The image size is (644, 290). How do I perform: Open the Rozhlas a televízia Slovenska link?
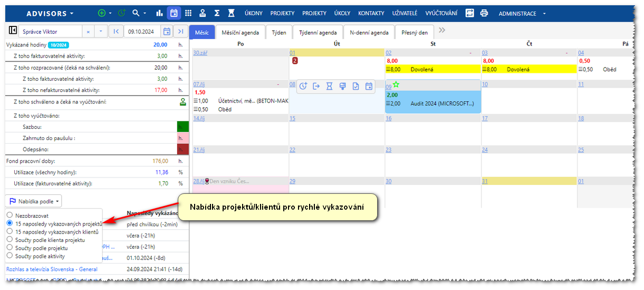coord(52,269)
